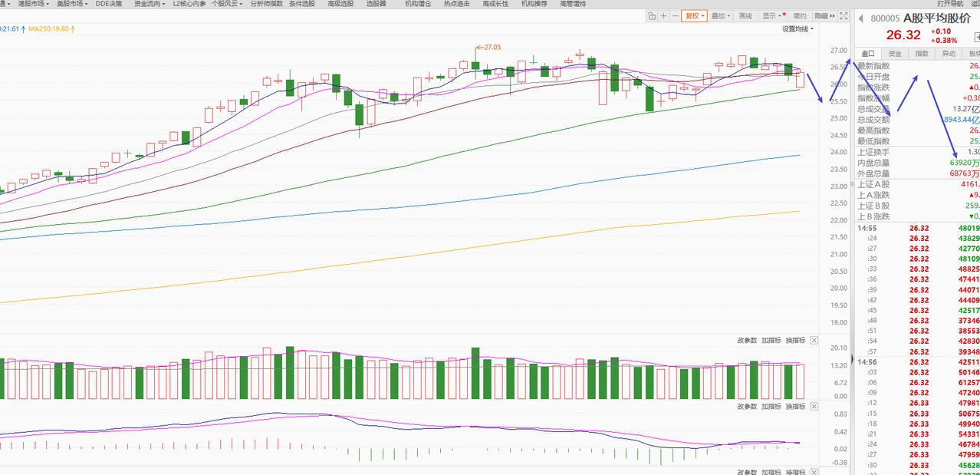Image resolution: width=980 pixels, height=475 pixels.
Task: Toggle the 简约 simplified view
Action: point(800,15)
